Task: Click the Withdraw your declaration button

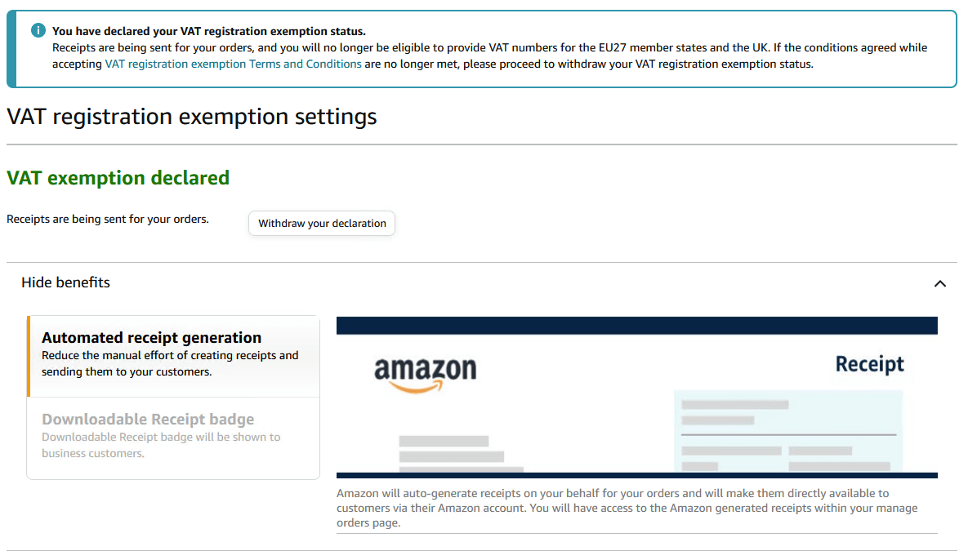Action: [x=321, y=223]
